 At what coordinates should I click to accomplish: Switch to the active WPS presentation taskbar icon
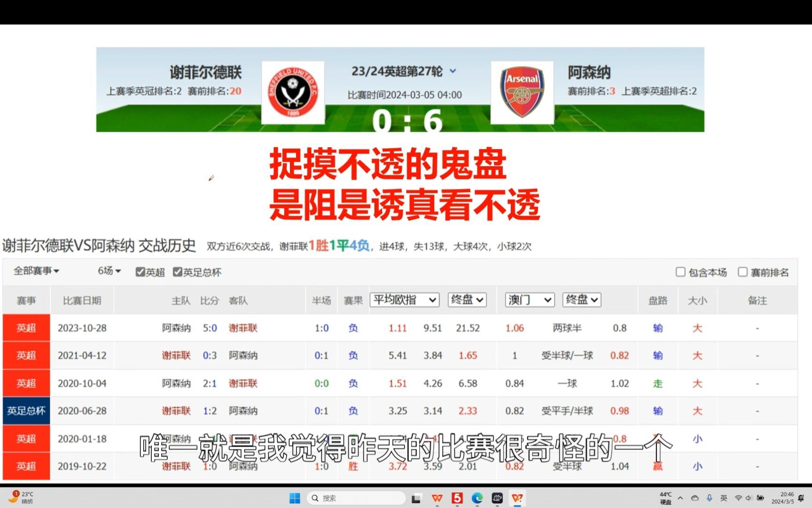click(x=517, y=498)
